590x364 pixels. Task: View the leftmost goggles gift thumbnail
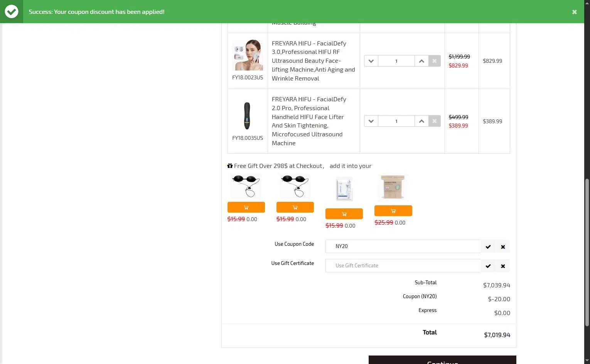pyautogui.click(x=246, y=186)
